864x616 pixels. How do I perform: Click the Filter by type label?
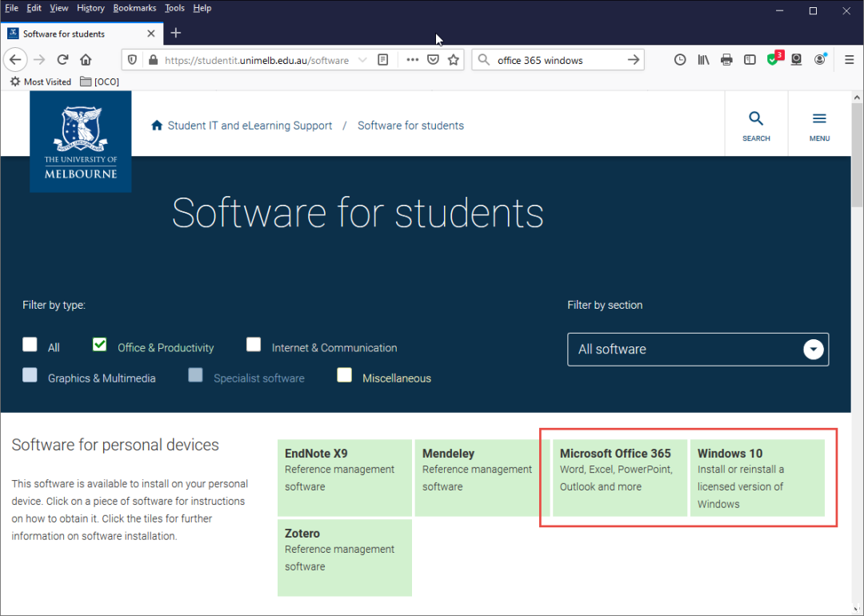54,305
